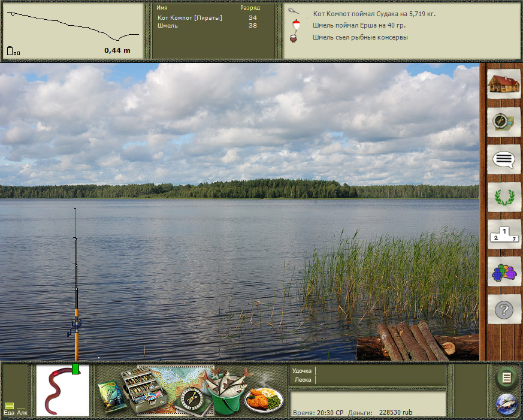The height and width of the screenshot is (420, 523).
Task: Open the chat speech bubble
Action: coord(503,159)
